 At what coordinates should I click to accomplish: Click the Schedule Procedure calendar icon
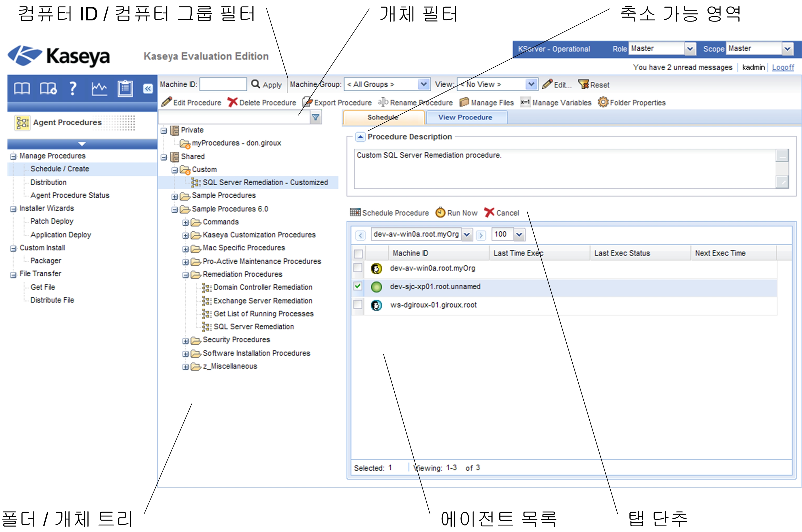(355, 213)
